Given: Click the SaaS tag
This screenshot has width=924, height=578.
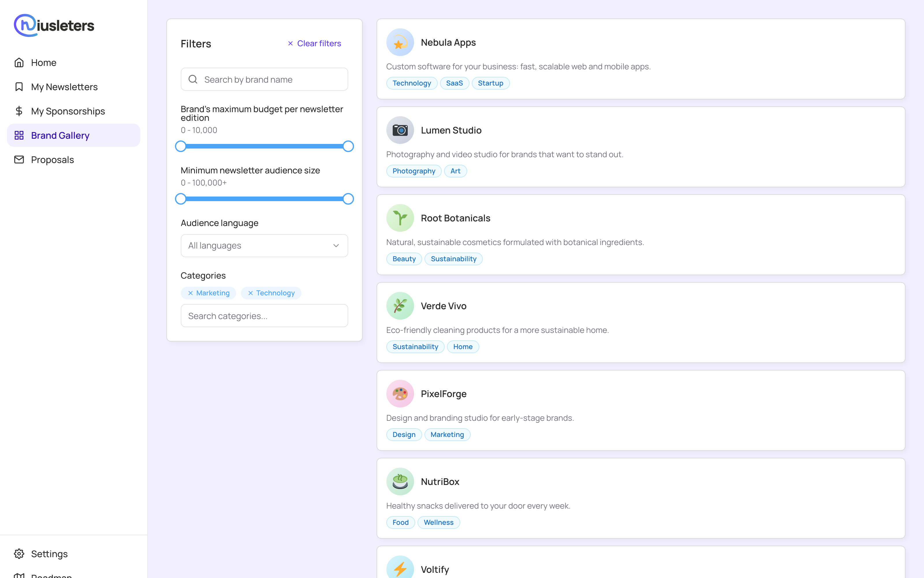Looking at the screenshot, I should 454,83.
